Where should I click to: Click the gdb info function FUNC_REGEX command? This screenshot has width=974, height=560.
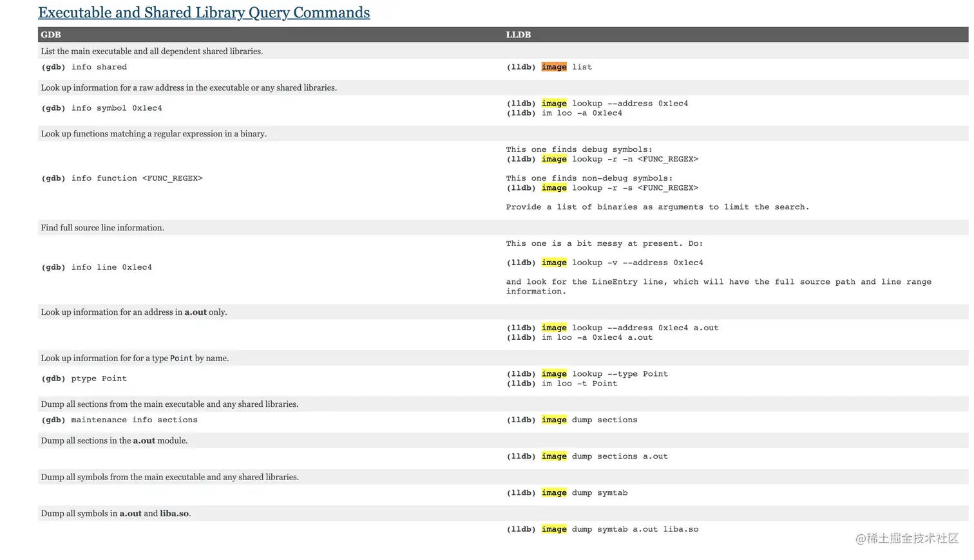click(x=122, y=178)
